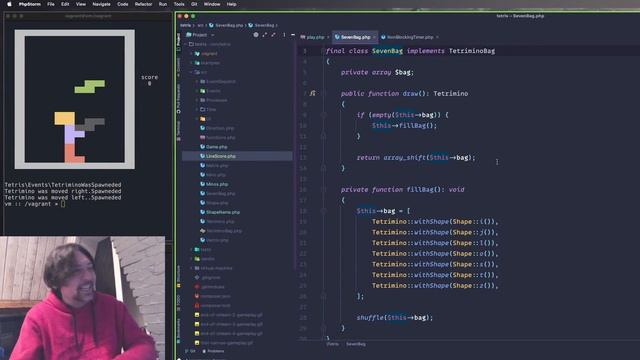Viewport: 640px width, 360px height.
Task: Click the Commit tool window stripe button
Action: click(178, 67)
